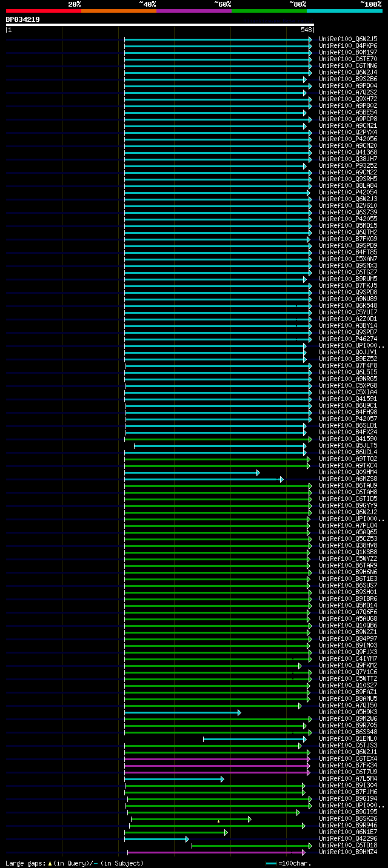The width and height of the screenshot is (388, 868).
Task: Select UniRef100_A7PLQ4
Action: coord(348,525)
